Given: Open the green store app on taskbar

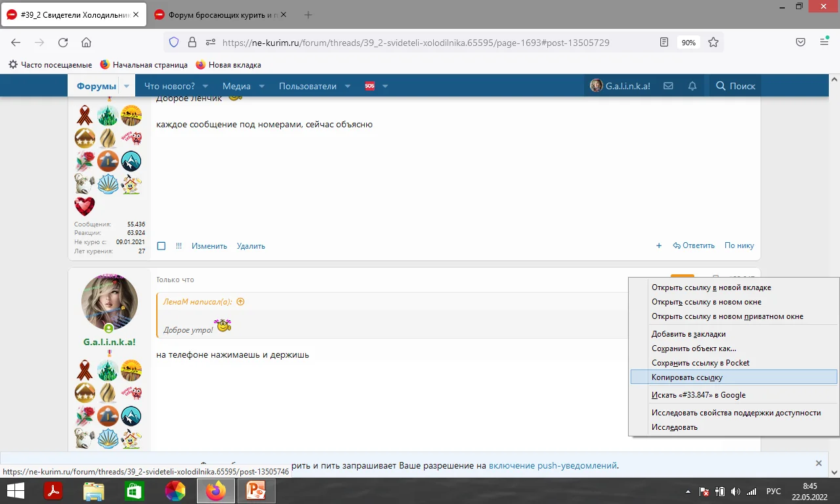Looking at the screenshot, I should tap(134, 490).
